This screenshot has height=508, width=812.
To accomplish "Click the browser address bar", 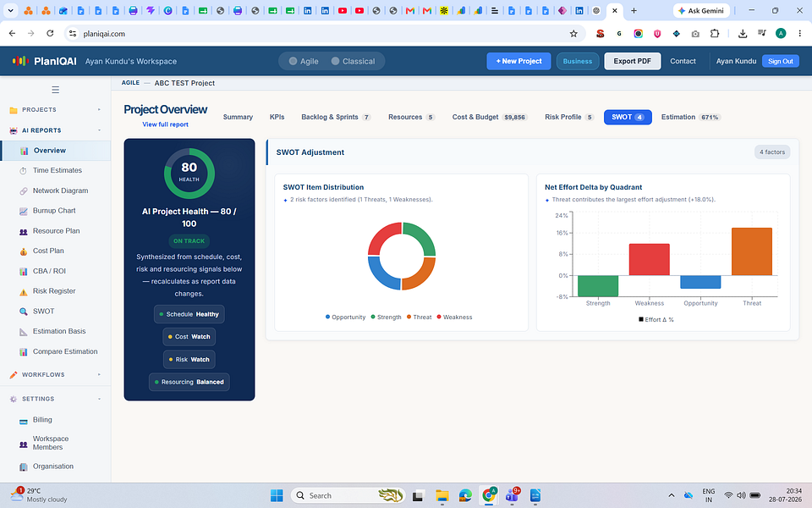I will click(324, 34).
